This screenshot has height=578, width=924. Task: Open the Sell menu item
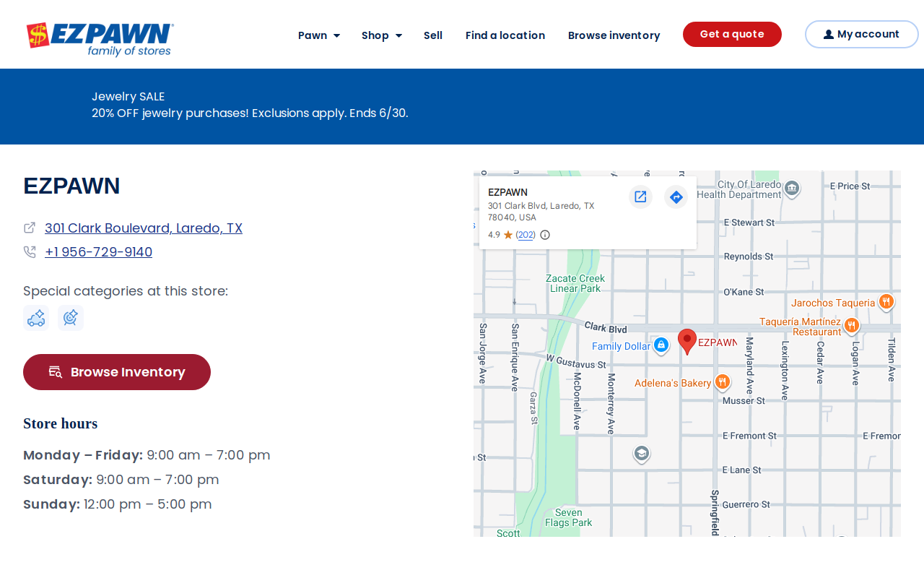pyautogui.click(x=433, y=35)
